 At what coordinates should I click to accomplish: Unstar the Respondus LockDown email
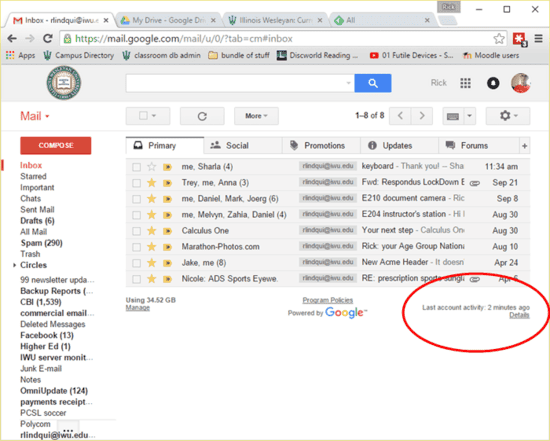click(x=152, y=183)
